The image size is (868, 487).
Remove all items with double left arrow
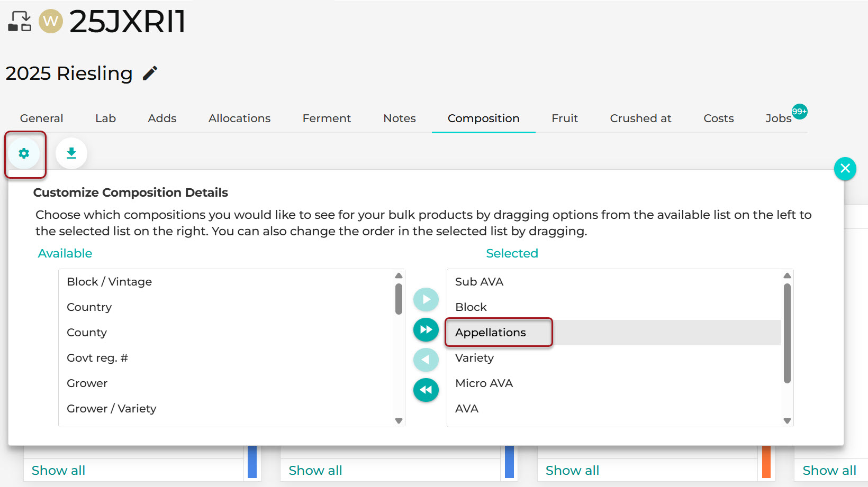[426, 390]
